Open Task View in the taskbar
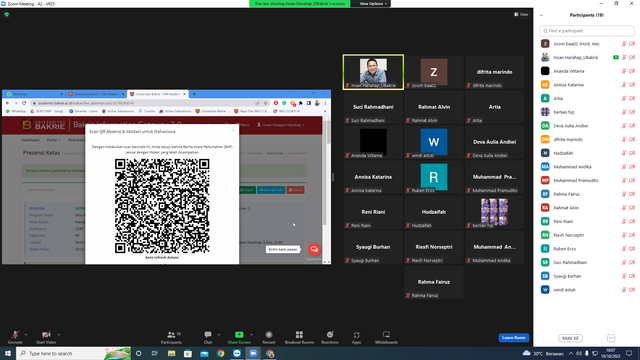 [x=155, y=353]
